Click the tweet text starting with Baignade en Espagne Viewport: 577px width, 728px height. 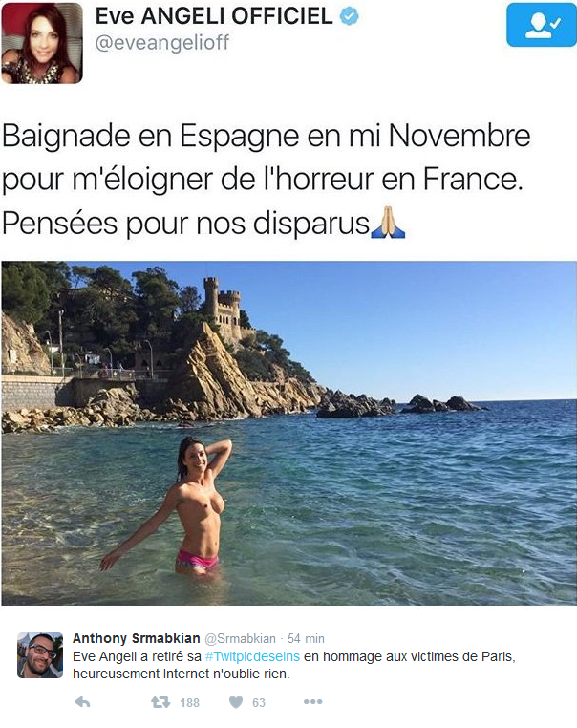point(266,181)
